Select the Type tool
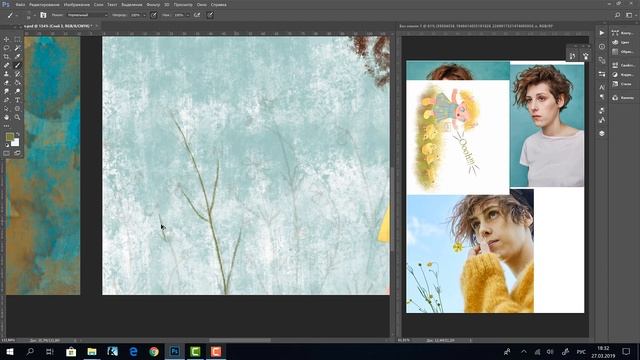This screenshot has width=640, height=360. coord(17,100)
